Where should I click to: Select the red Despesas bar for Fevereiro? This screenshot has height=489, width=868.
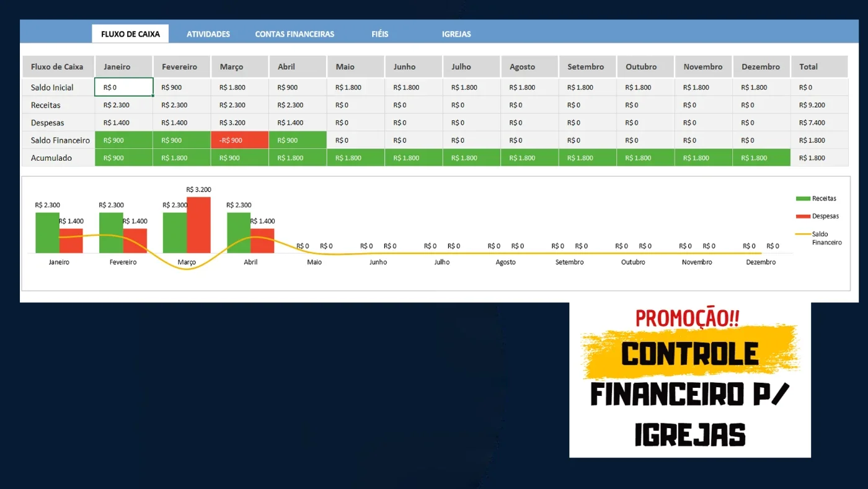tap(135, 241)
